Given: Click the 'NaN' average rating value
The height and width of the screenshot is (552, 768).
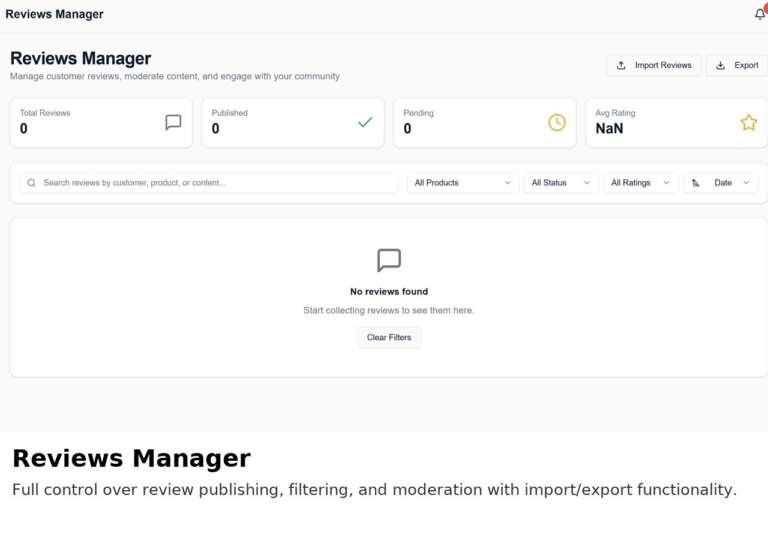Looking at the screenshot, I should tap(609, 128).
